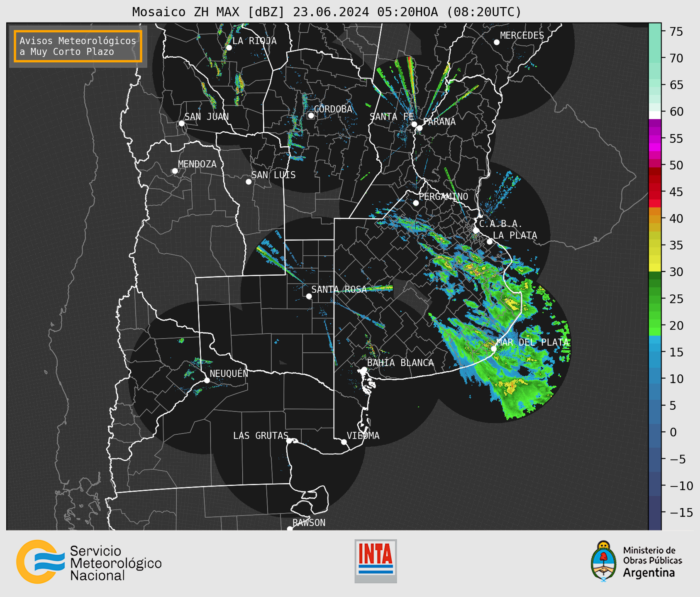Click the MAR DEL PLATA label text
Screen dimensions: 700x597
pyautogui.click(x=532, y=342)
